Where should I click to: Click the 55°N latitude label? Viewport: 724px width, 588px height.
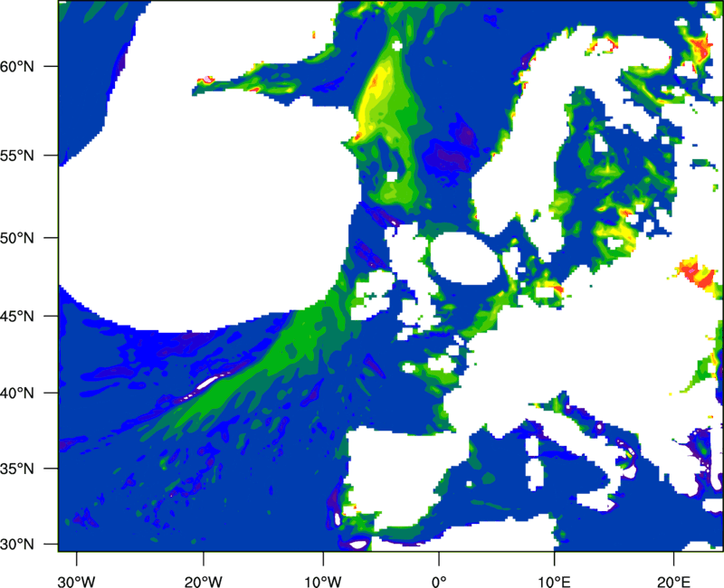click(17, 156)
